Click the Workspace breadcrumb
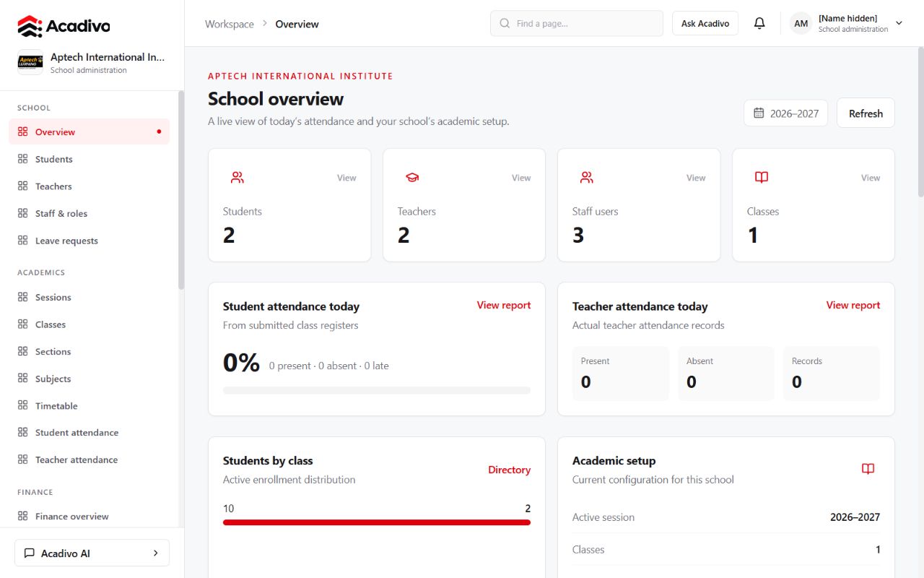 230,24
